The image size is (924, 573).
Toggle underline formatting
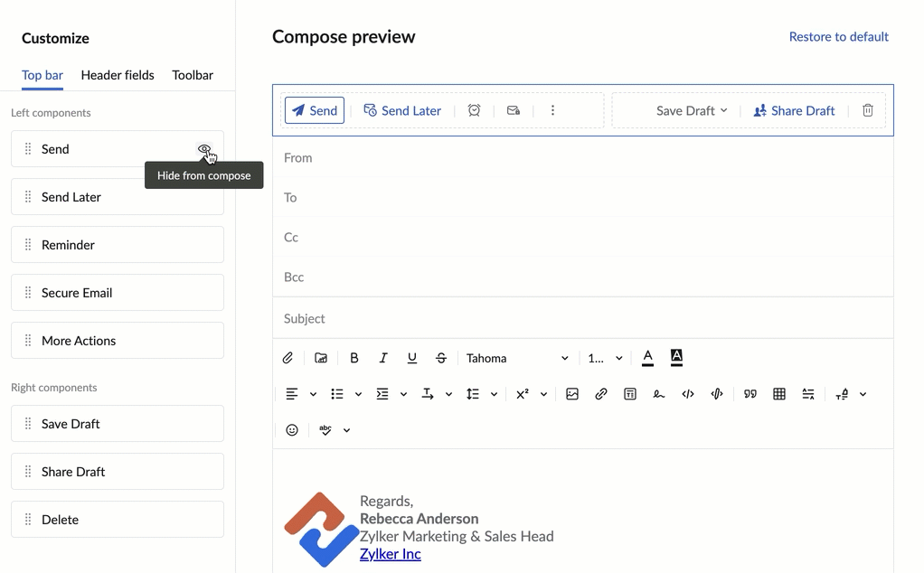pyautogui.click(x=411, y=357)
